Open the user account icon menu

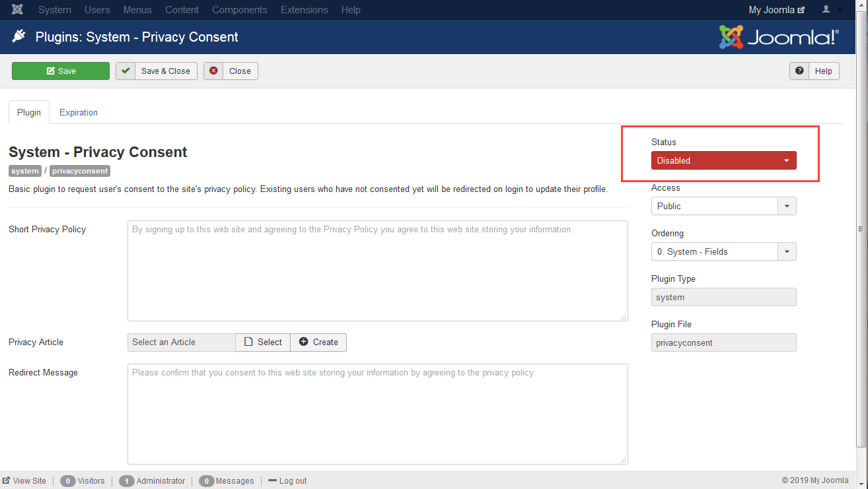[x=831, y=10]
